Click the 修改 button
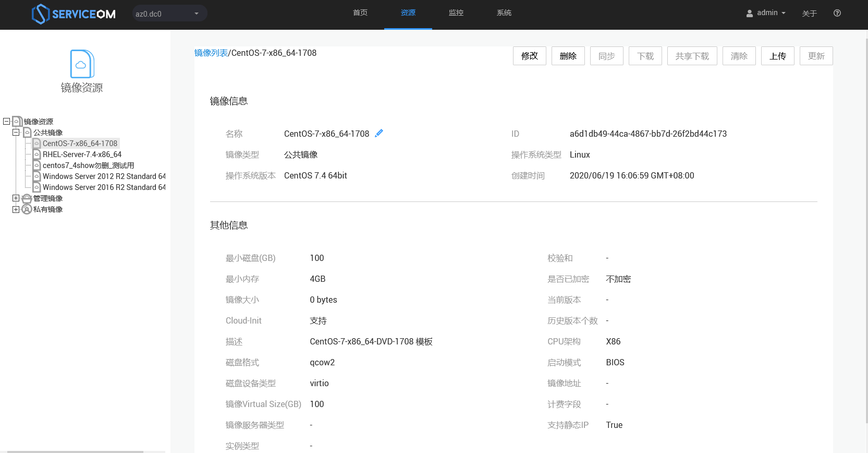Image resolution: width=868 pixels, height=453 pixels. click(530, 56)
